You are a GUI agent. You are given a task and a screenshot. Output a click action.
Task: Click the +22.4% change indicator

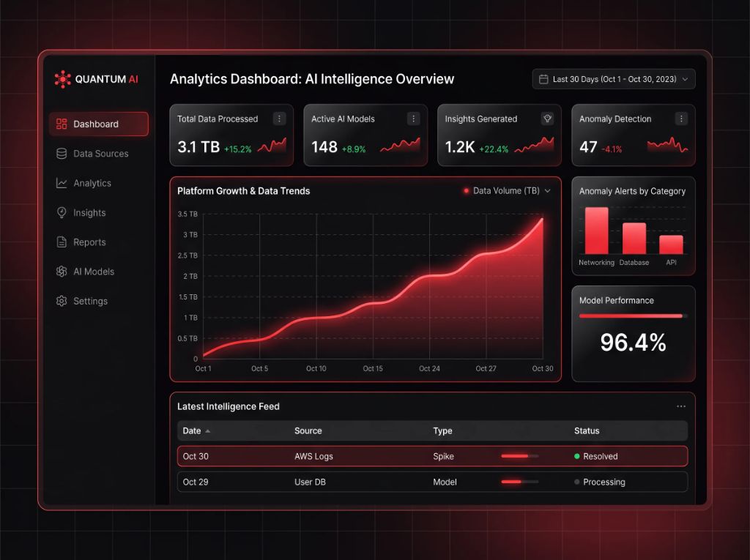click(494, 149)
